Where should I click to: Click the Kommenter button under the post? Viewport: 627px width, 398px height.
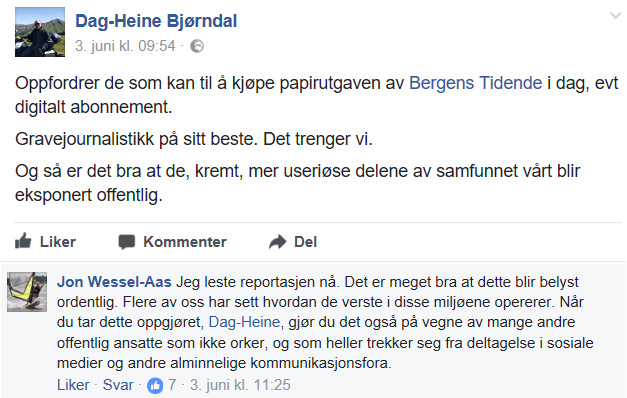(173, 242)
